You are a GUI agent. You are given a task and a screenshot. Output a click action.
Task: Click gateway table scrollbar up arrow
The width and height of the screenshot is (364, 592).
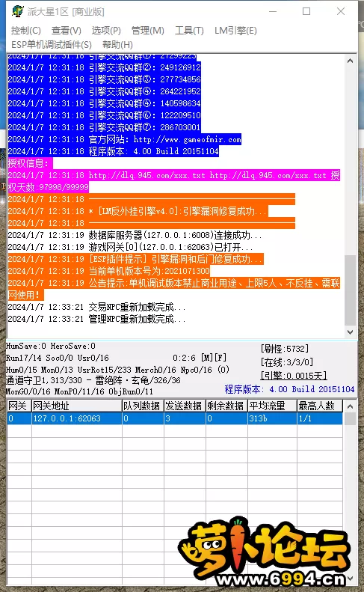click(350, 406)
